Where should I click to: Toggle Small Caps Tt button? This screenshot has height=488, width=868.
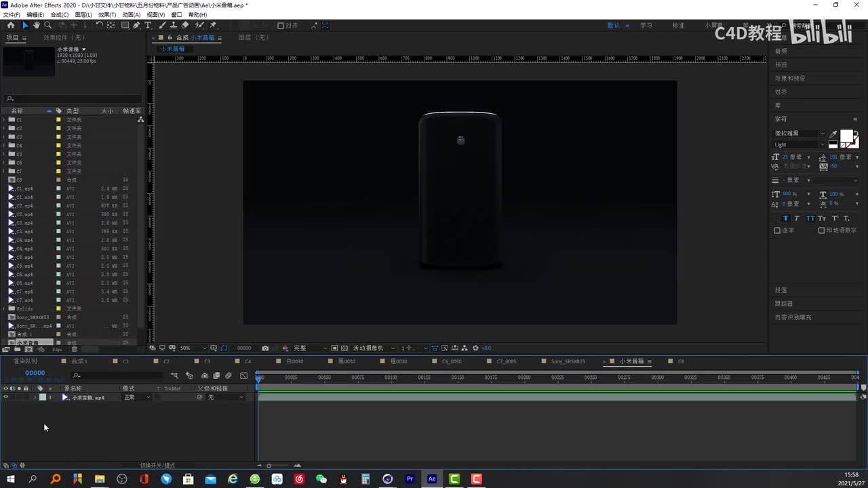pyautogui.click(x=822, y=218)
